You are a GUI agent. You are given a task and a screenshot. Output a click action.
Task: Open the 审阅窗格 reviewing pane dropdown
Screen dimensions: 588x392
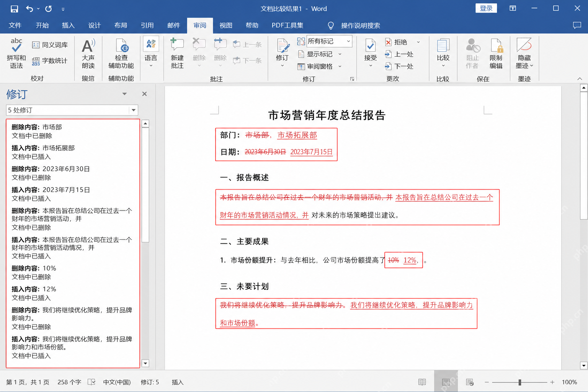pos(320,66)
